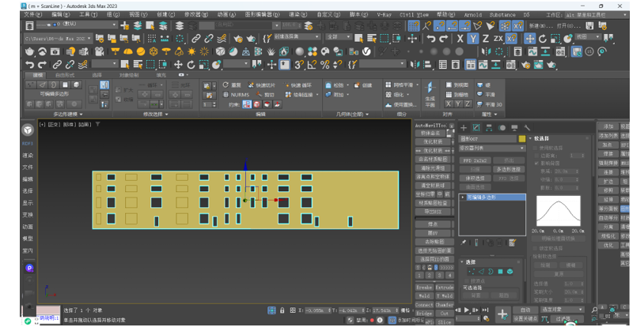Viewport: 644px width, 331px height.
Task: Open the V-Ray menu
Action: [384, 14]
